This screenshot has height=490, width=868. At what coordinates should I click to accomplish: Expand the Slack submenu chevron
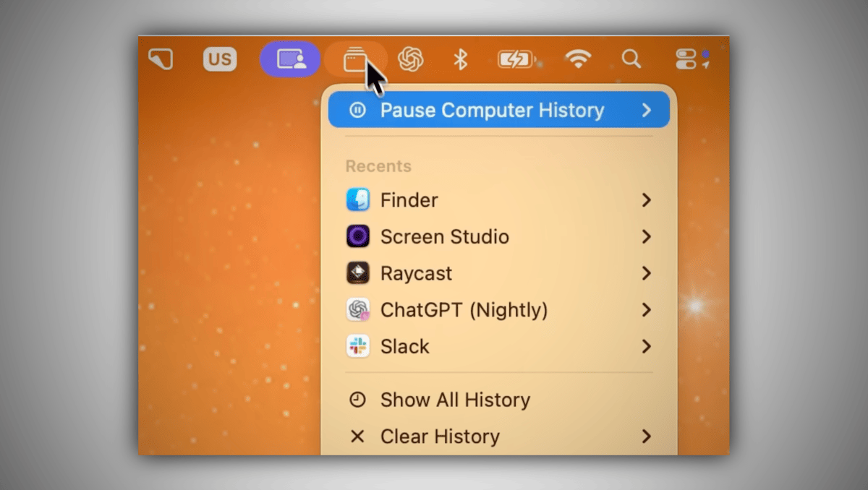click(x=647, y=347)
